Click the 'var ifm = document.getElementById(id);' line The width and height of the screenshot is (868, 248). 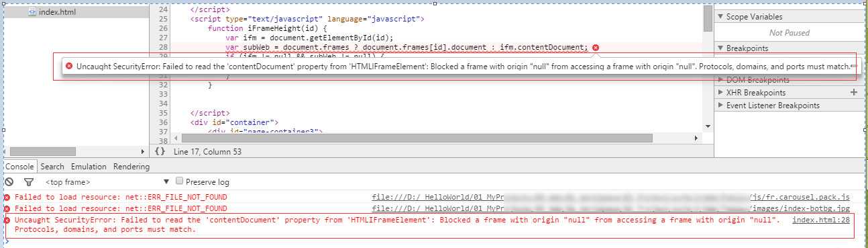pos(309,38)
